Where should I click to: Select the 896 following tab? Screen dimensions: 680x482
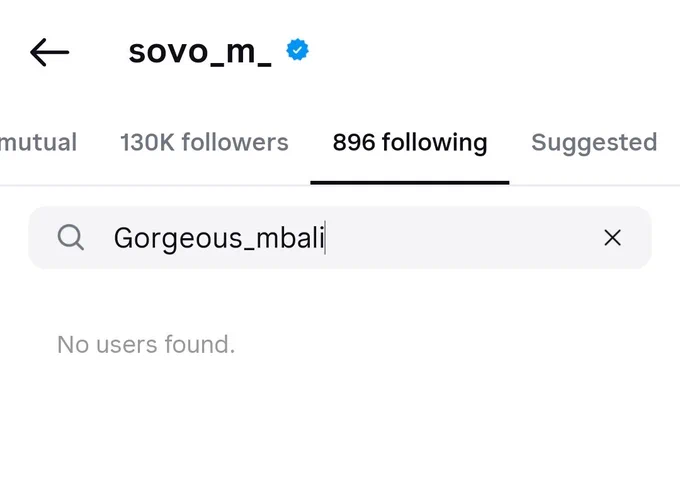pyautogui.click(x=410, y=143)
